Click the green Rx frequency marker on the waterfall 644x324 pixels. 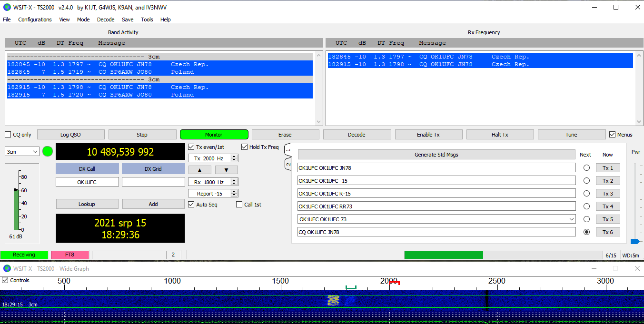pos(351,287)
